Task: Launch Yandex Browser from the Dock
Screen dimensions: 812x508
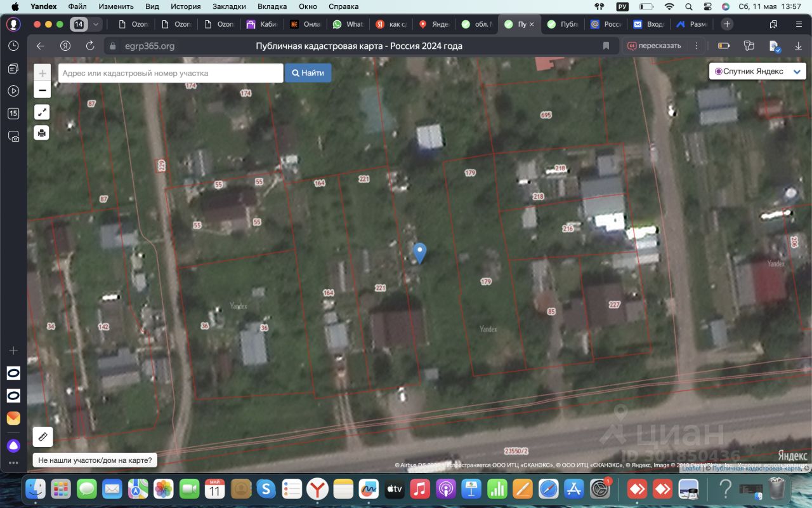Action: tap(317, 489)
